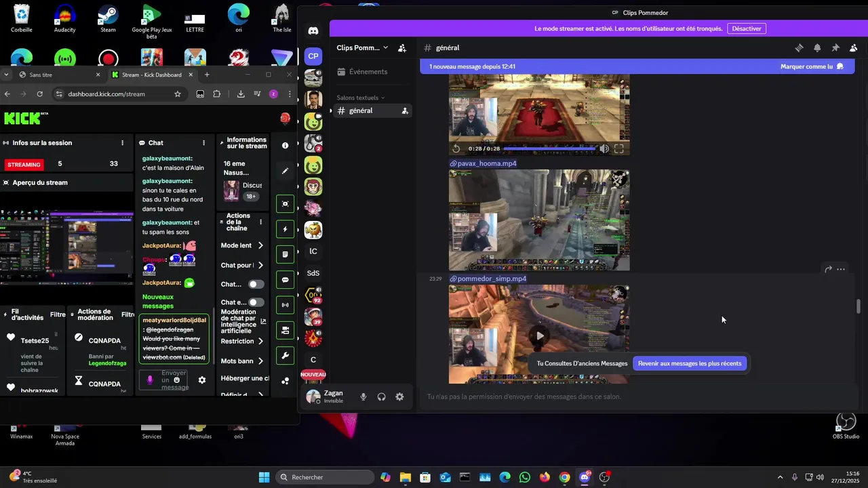The image size is (868, 488).
Task: Open Infos sur la session three-dot menu
Action: [x=123, y=143]
